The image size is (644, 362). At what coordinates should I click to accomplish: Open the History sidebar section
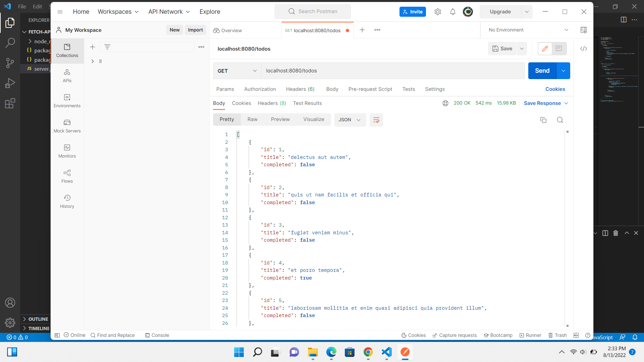point(67,201)
